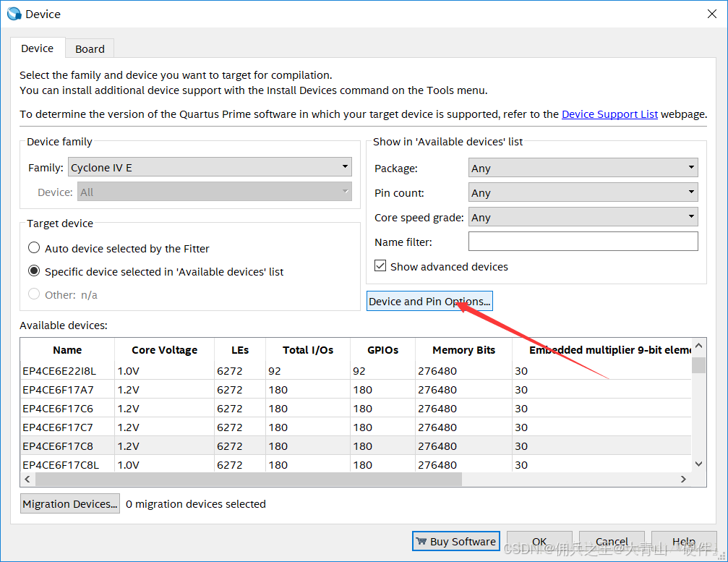Select device EP4CE6E22I8L
The image size is (728, 562).
pyautogui.click(x=59, y=371)
